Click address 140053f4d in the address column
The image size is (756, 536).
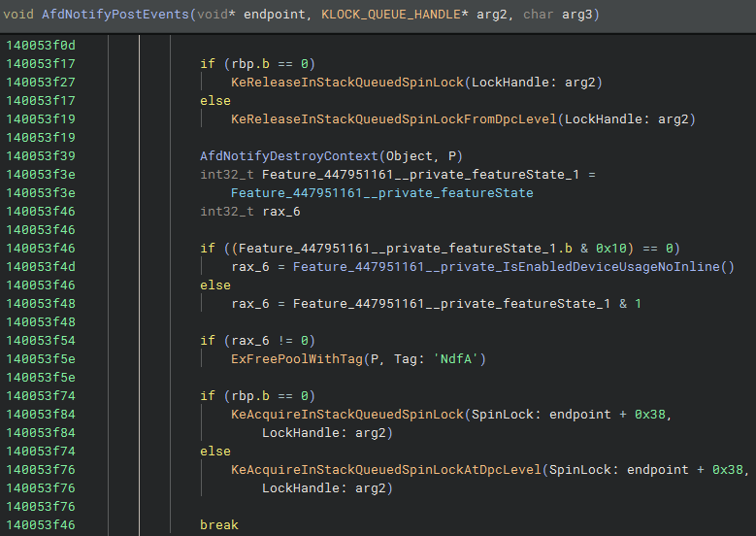[40, 267]
